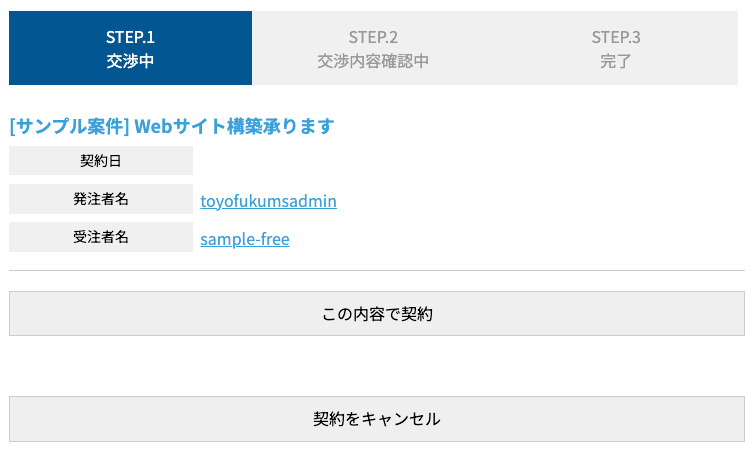Open the toyofukumsadmin profile link
Screen dimensions: 754x453
point(268,201)
